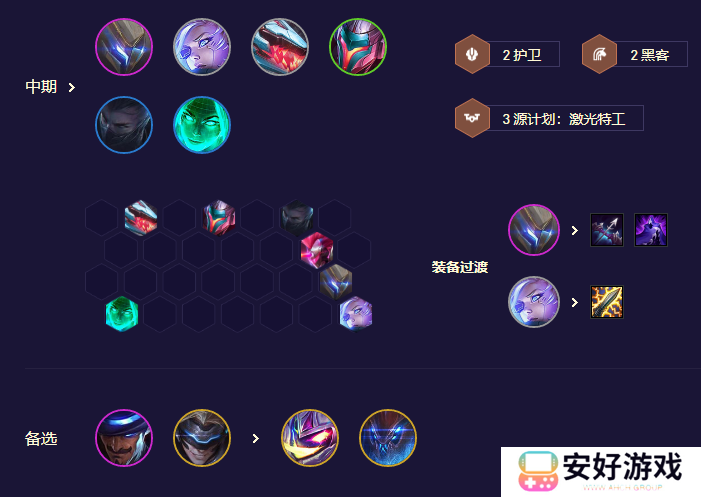Click the 2 黑客 hexagon trait icon

(599, 54)
